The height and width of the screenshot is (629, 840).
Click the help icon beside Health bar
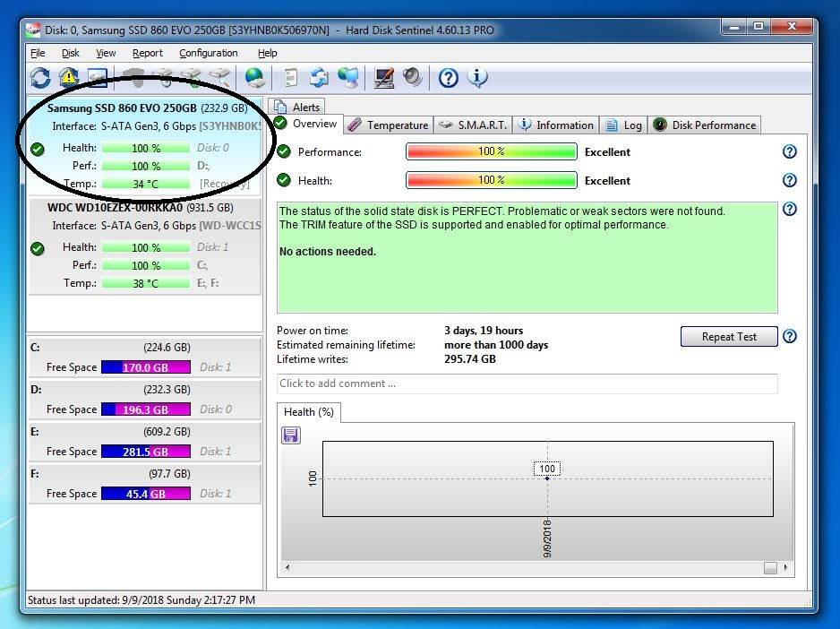[790, 180]
